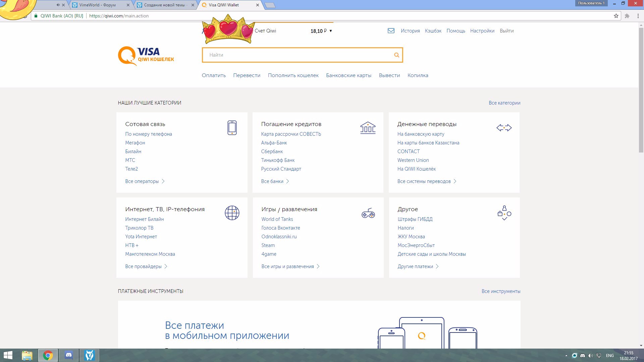Select Мегафон operator link
644x362 pixels.
point(135,143)
